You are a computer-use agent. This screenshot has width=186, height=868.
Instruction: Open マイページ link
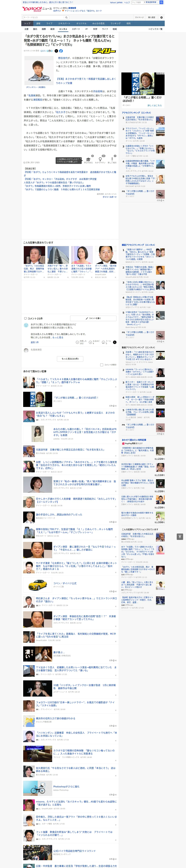(139, 18)
